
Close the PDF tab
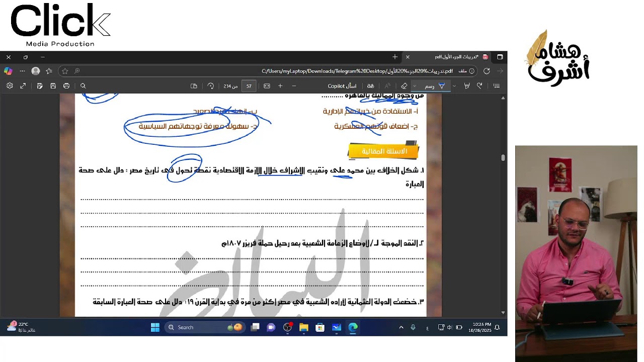pyautogui.click(x=408, y=57)
